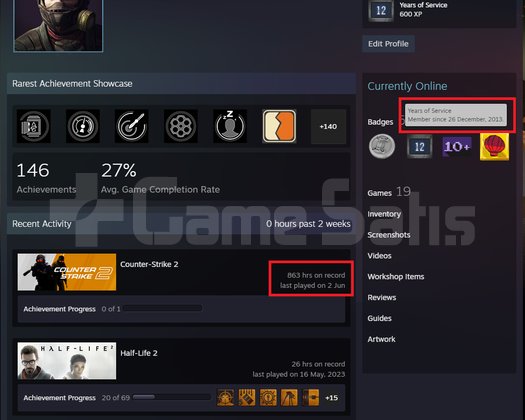
Task: Open the Inventory link
Action: click(384, 214)
